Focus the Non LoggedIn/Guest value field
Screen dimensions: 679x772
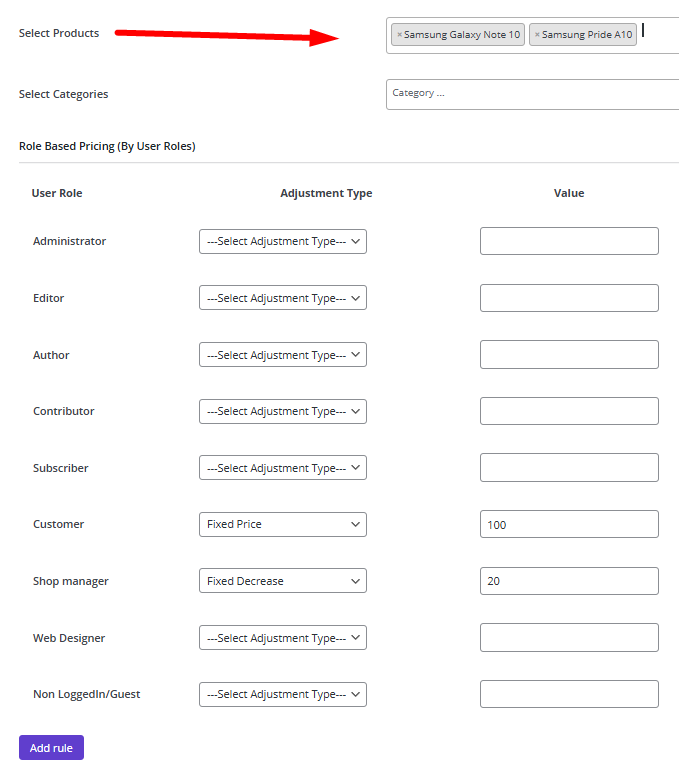[569, 694]
